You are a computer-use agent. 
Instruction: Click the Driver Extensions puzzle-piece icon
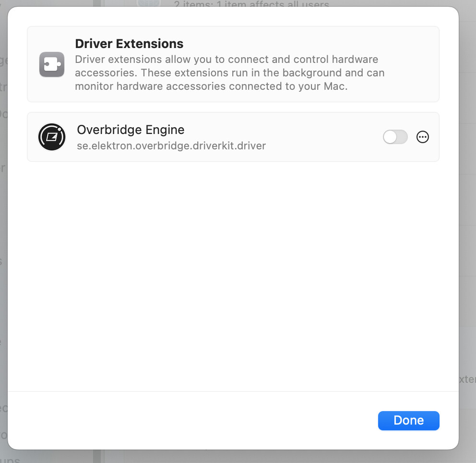pos(52,64)
